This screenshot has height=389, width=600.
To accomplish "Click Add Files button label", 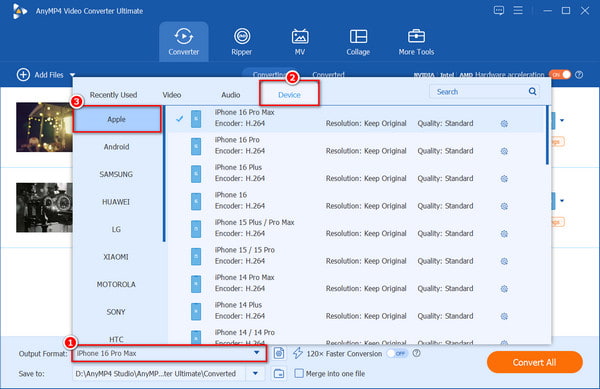I will click(49, 75).
